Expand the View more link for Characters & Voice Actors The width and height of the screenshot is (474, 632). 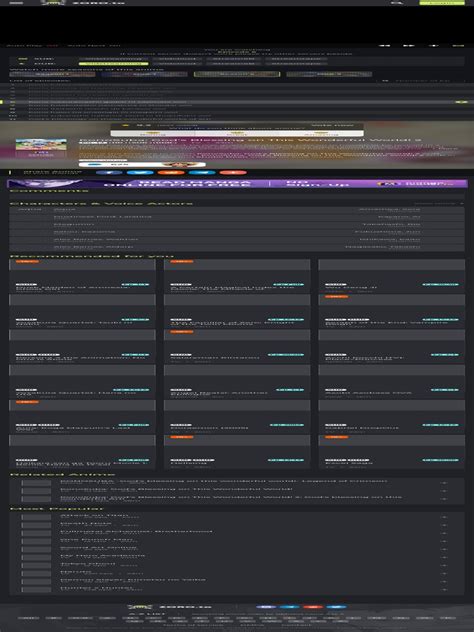(439, 204)
